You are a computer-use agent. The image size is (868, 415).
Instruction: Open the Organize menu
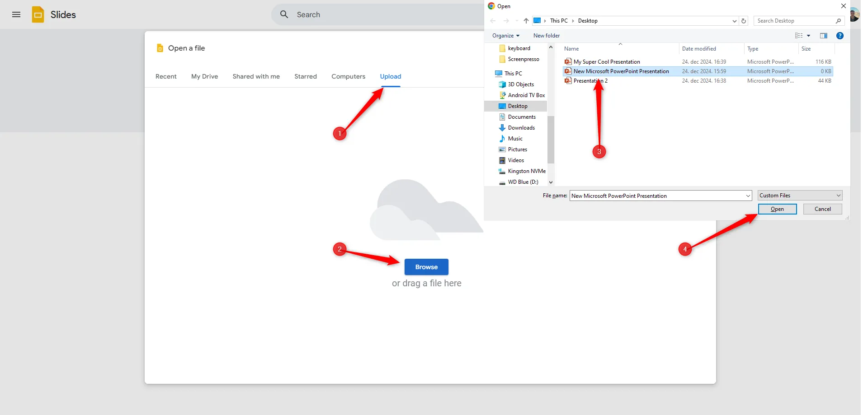click(506, 36)
